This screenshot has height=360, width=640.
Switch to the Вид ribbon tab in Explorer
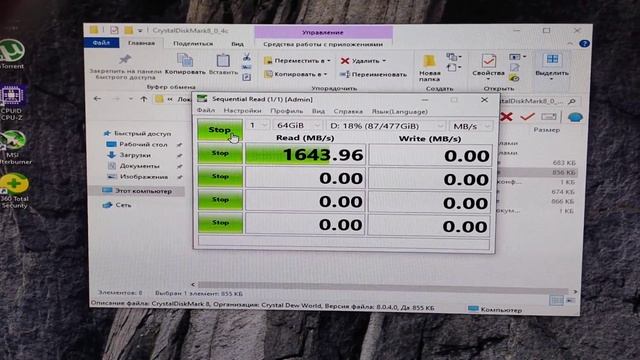pyautogui.click(x=237, y=44)
